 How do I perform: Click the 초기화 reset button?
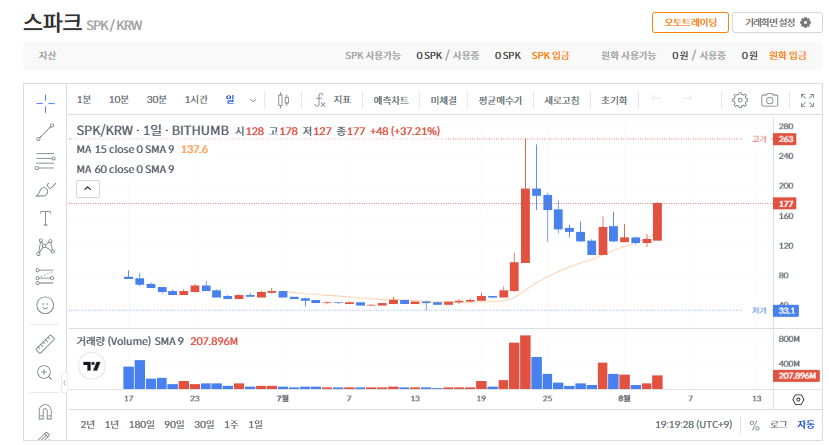click(613, 100)
